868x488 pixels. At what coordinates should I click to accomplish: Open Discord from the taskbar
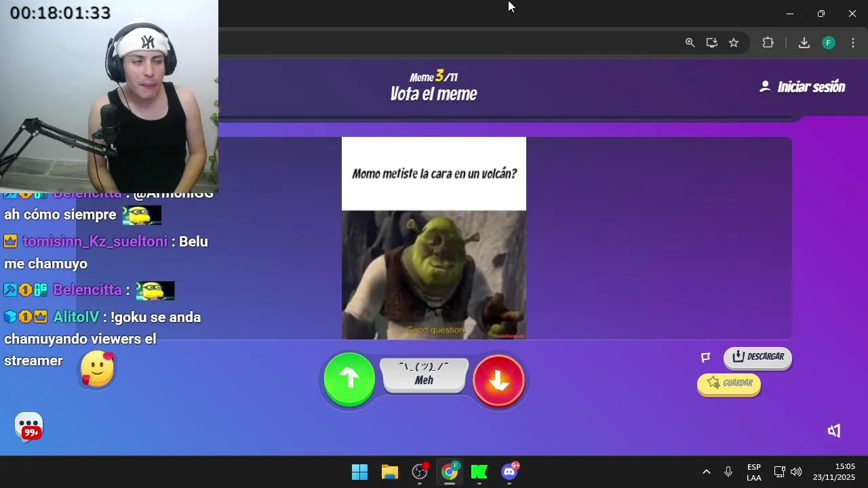click(510, 471)
